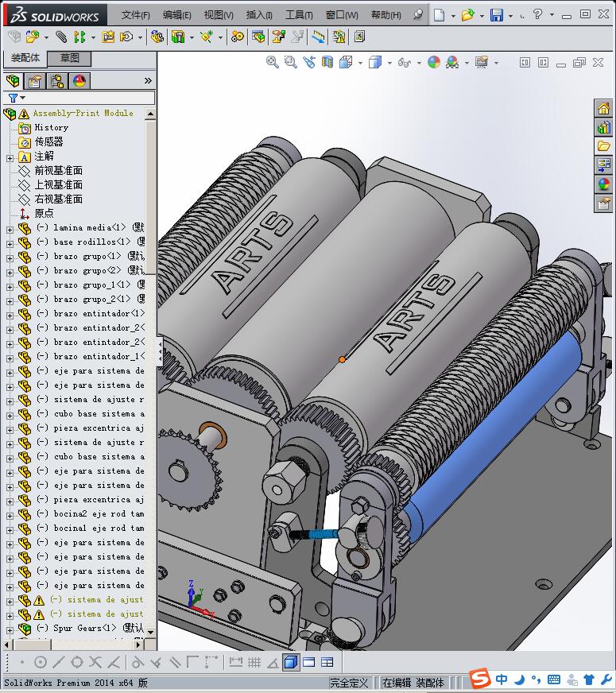Viewport: 616px width, 693px height.
Task: Select the Assembly-Print Module root item
Action: pos(83,113)
